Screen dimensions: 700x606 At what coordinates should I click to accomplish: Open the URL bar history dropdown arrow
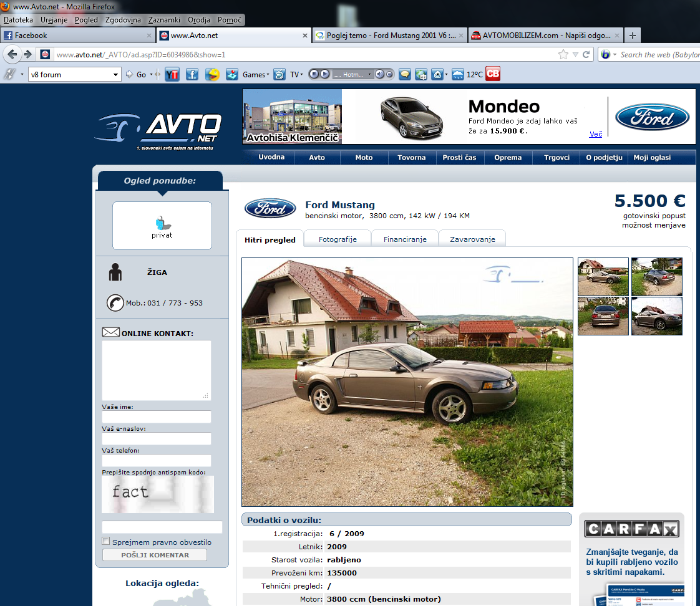[575, 54]
